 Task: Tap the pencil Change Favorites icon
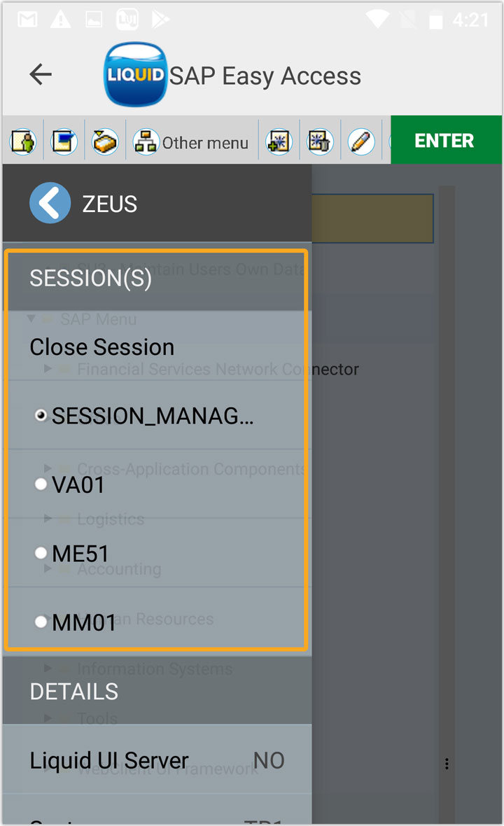tap(360, 141)
